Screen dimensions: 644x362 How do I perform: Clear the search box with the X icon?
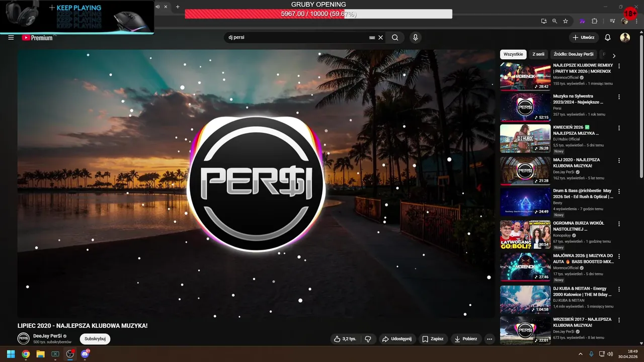coord(381,38)
